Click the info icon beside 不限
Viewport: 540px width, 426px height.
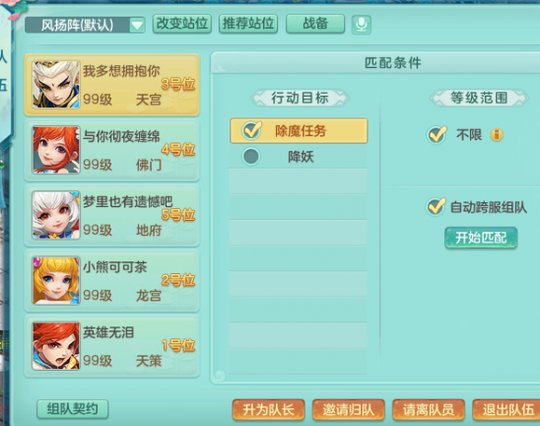pyautogui.click(x=496, y=135)
